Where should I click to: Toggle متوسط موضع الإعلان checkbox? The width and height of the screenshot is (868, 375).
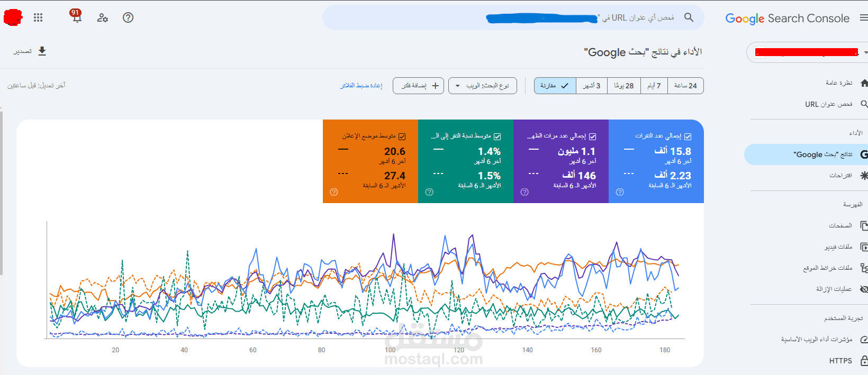click(x=402, y=136)
